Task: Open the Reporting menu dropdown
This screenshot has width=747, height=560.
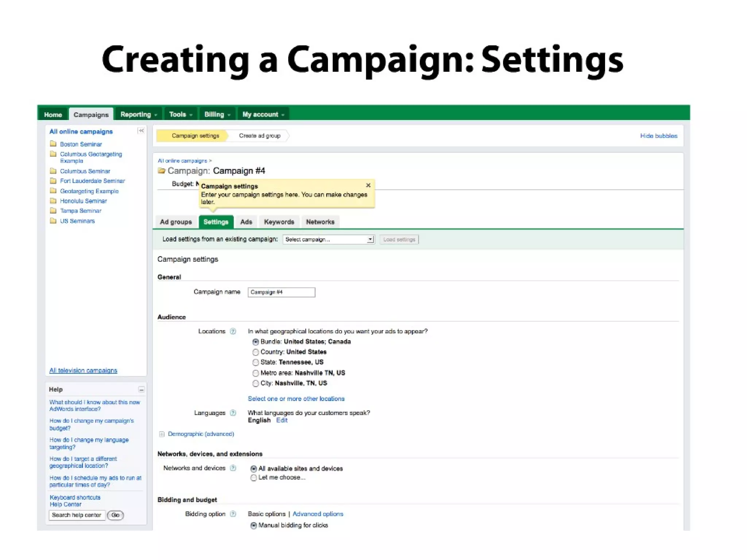Action: click(x=138, y=114)
